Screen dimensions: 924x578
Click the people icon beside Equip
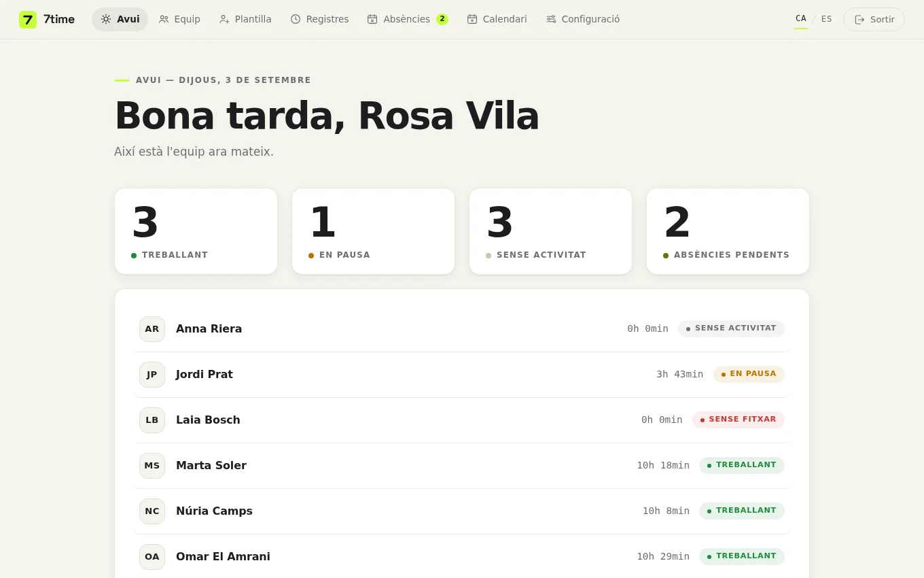(x=164, y=19)
